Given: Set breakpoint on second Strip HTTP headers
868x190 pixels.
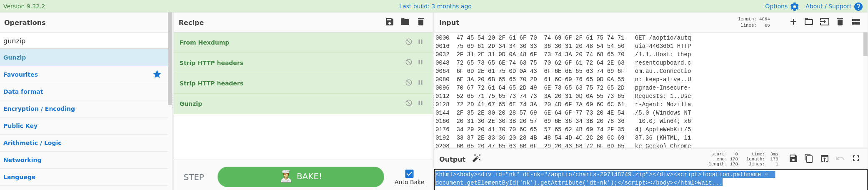Looking at the screenshot, I should point(420,82).
